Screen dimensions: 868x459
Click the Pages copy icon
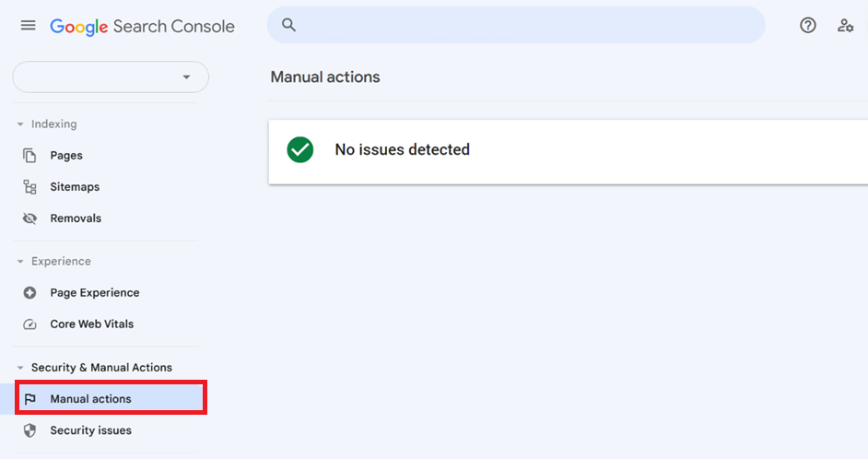(29, 156)
